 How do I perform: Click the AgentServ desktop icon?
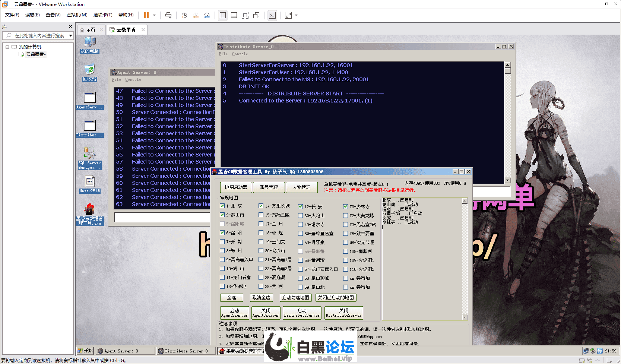pyautogui.click(x=90, y=101)
